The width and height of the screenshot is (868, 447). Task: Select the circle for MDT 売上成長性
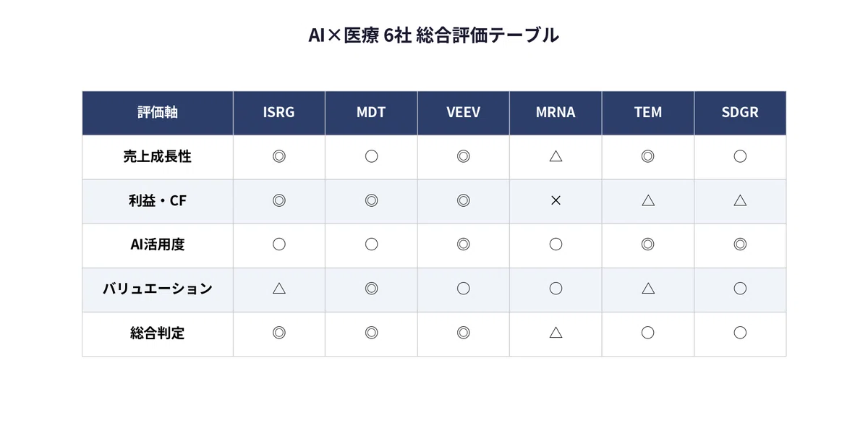tap(371, 156)
